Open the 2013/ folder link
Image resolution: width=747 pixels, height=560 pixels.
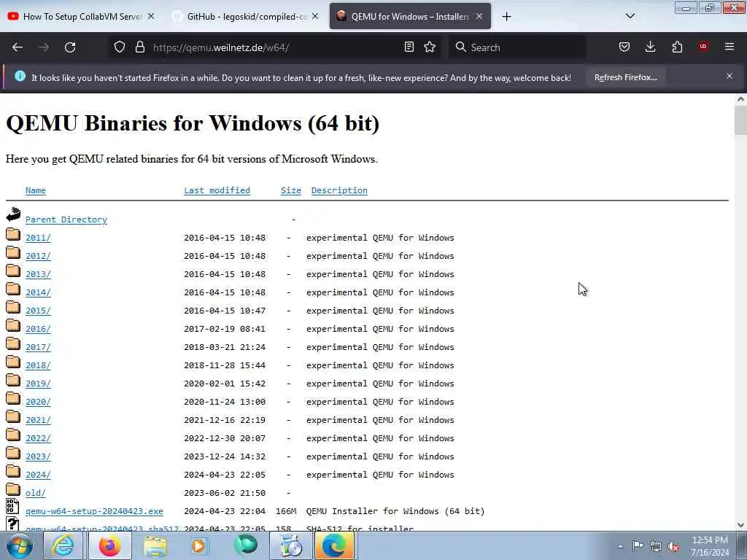38,274
